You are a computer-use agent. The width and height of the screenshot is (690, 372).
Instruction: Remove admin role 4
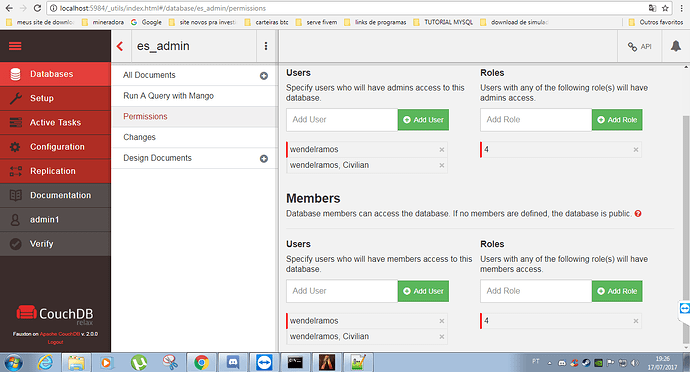point(636,150)
